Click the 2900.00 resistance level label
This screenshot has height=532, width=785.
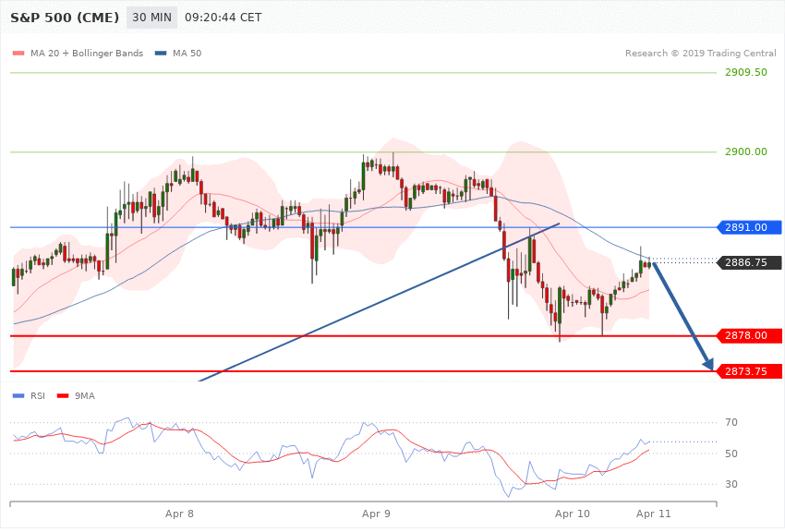click(746, 151)
